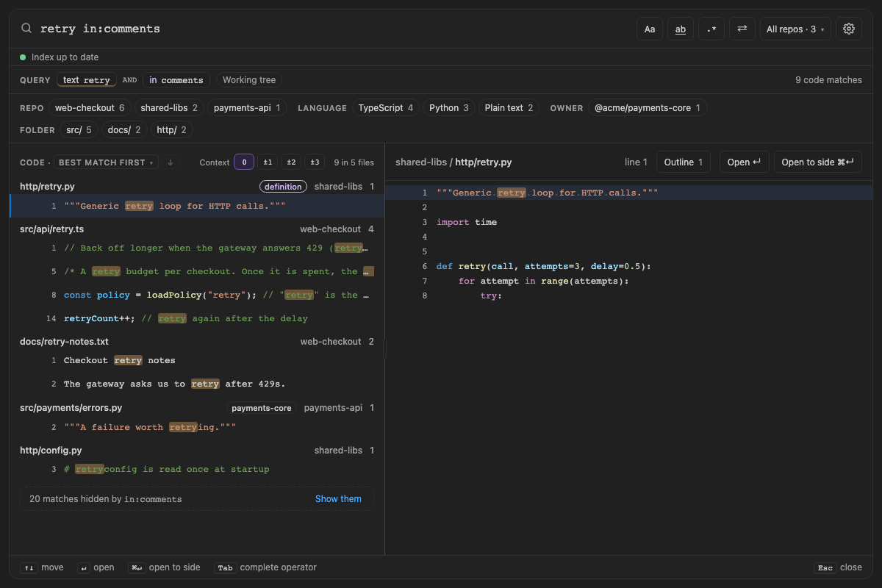Set context lines to ±1
The height and width of the screenshot is (588, 882).
pyautogui.click(x=268, y=162)
